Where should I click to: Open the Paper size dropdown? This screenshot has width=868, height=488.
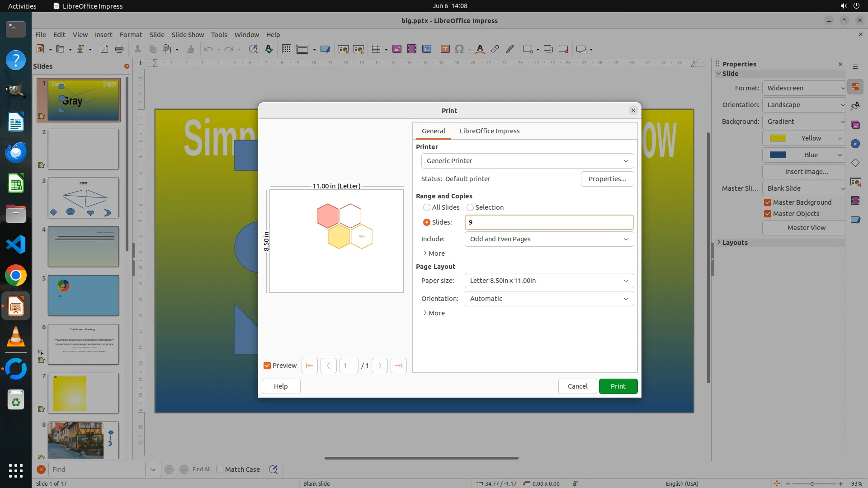pyautogui.click(x=549, y=281)
